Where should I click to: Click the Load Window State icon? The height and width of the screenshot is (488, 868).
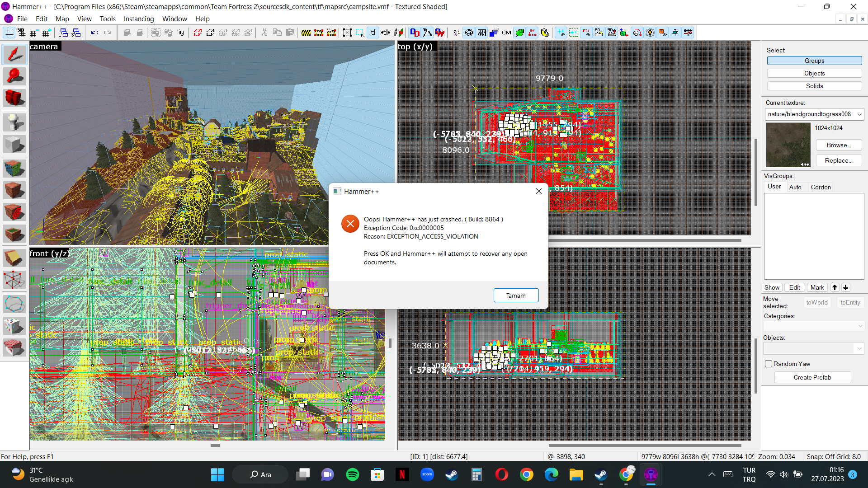[x=63, y=33]
